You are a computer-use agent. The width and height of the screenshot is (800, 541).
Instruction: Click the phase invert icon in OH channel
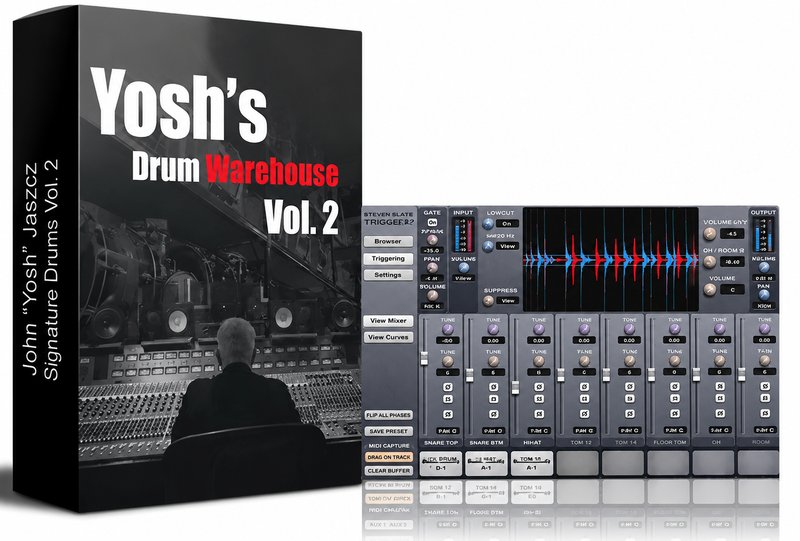point(719,387)
